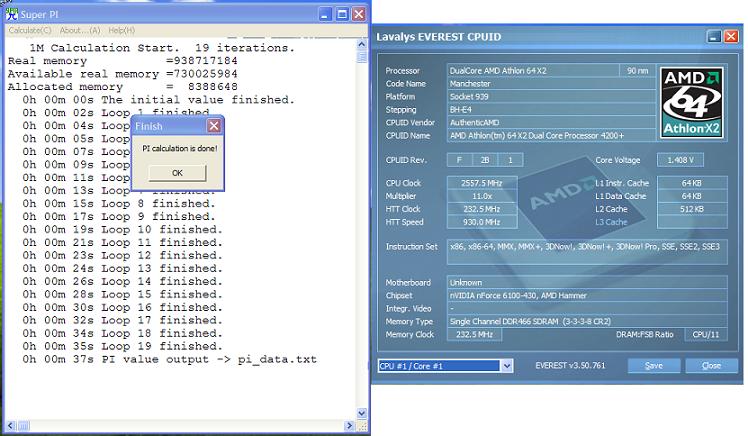The image size is (748, 436).
Task: Click the PI calculation is done! message
Action: [x=180, y=148]
